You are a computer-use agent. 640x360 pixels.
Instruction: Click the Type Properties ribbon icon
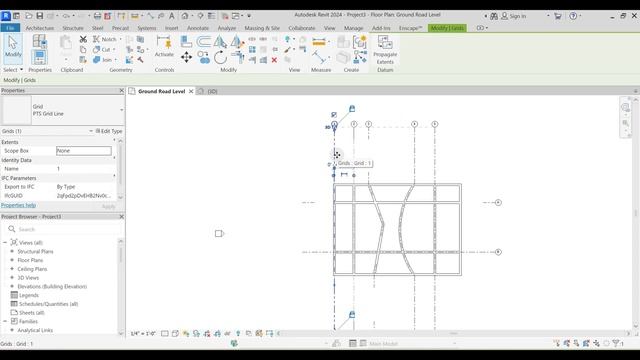tap(39, 41)
